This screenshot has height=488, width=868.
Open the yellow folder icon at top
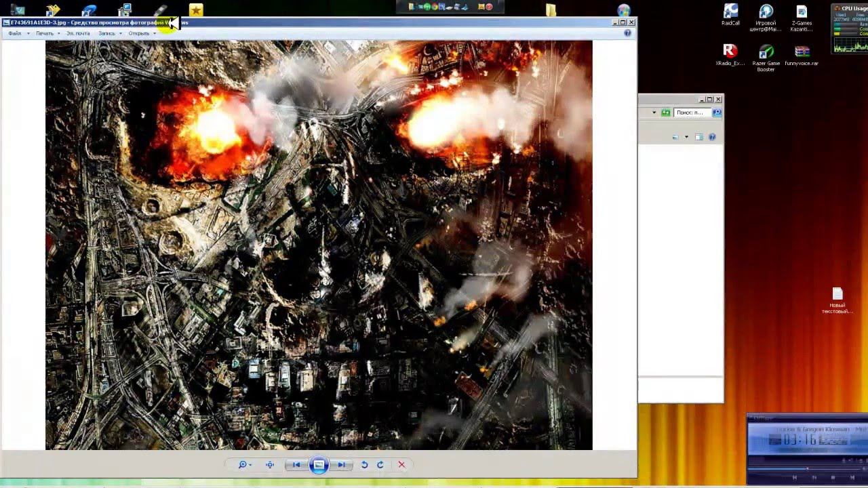point(551,9)
